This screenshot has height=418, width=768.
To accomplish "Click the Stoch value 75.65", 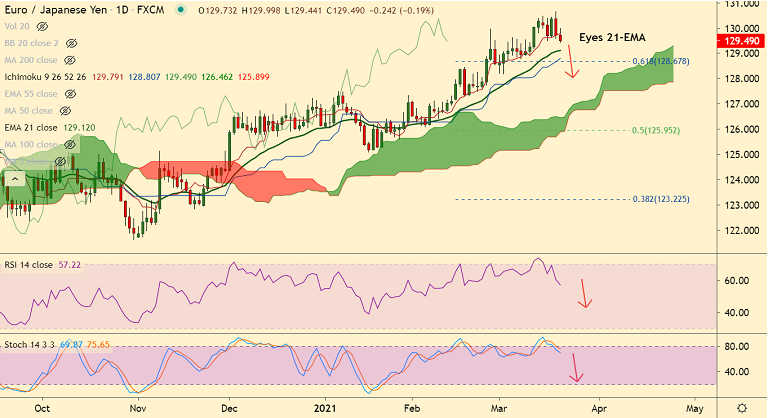I will [98, 344].
